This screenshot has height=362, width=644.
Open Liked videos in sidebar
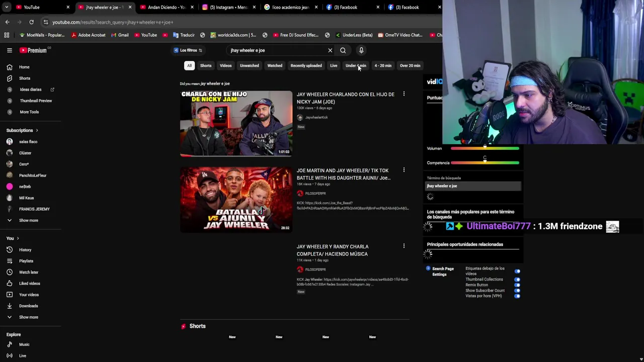click(30, 284)
